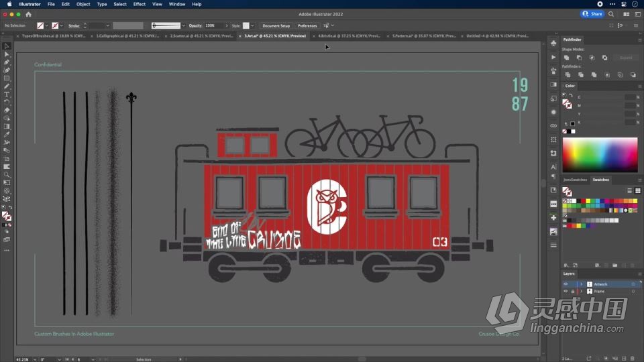This screenshot has width=644, height=362.
Task: Toggle the Swatches panel fill/stroke box
Action: click(x=568, y=191)
